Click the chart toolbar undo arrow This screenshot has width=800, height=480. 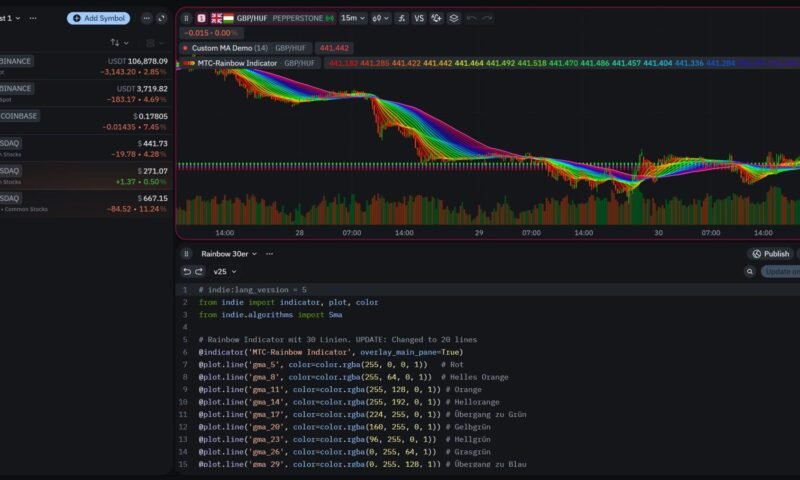[471, 18]
